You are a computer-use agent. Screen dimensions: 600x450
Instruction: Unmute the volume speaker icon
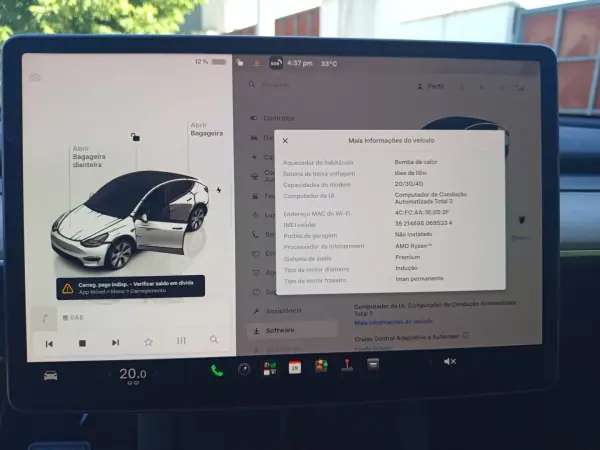click(450, 361)
